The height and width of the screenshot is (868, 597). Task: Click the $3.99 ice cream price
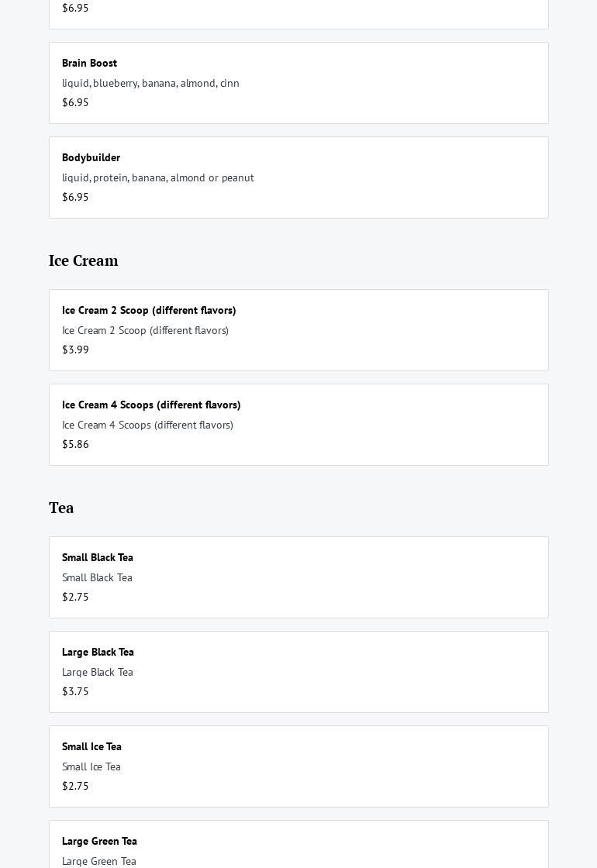[75, 350]
